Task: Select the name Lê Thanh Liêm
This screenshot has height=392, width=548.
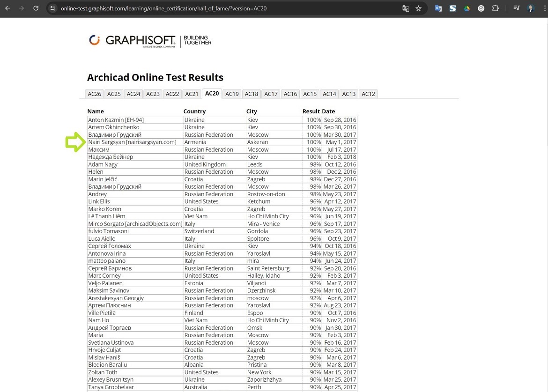Action: click(107, 216)
